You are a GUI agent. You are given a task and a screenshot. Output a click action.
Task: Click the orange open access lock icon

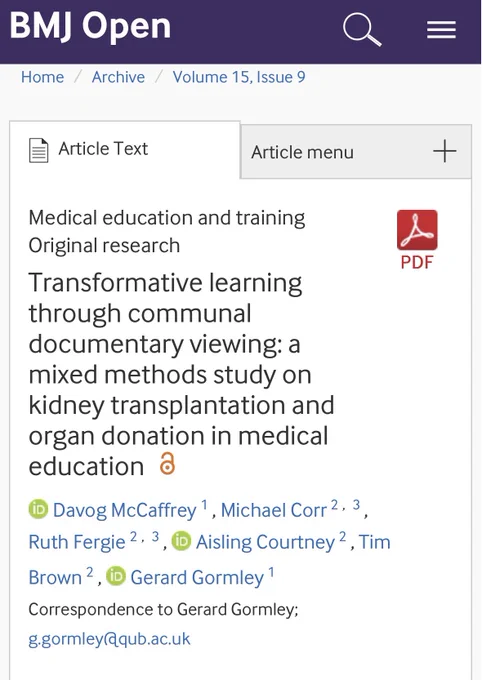tap(167, 463)
